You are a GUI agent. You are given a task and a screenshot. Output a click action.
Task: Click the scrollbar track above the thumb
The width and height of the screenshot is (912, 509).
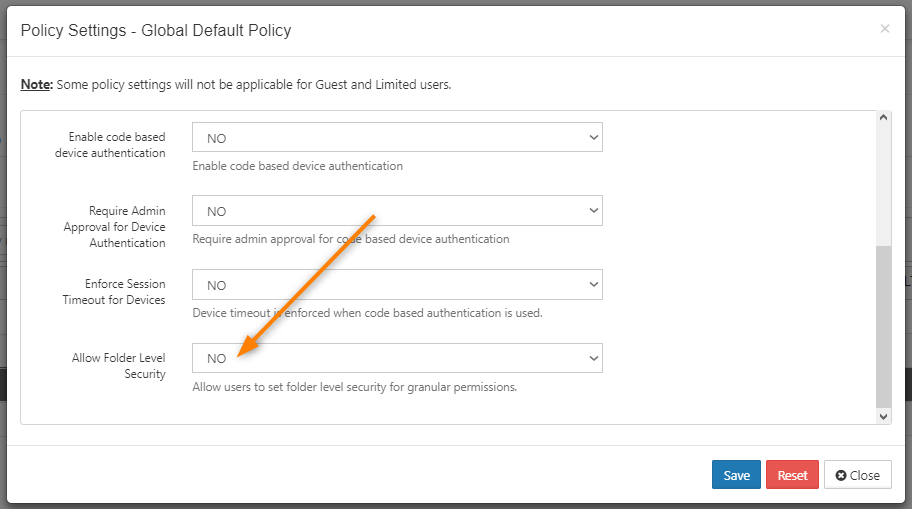[884, 184]
